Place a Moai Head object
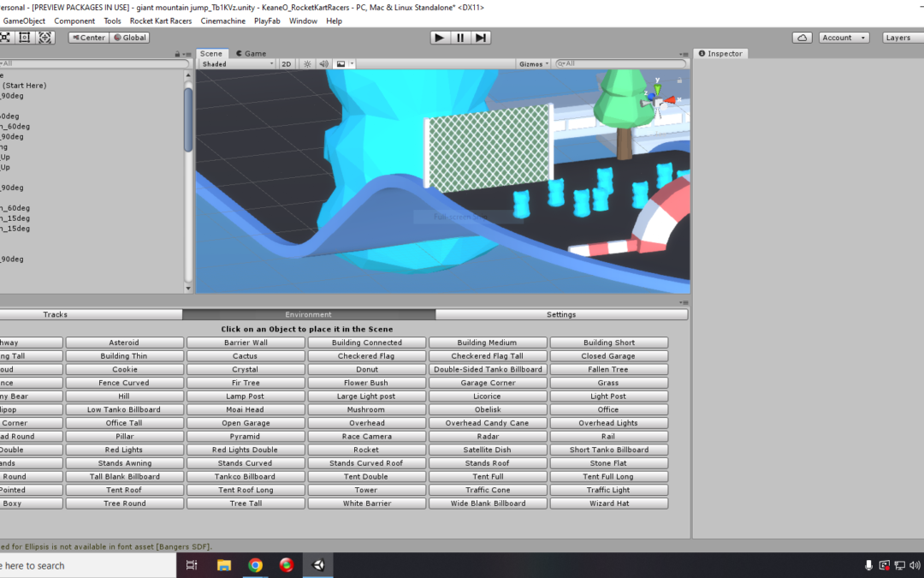The image size is (924, 578). [246, 409]
